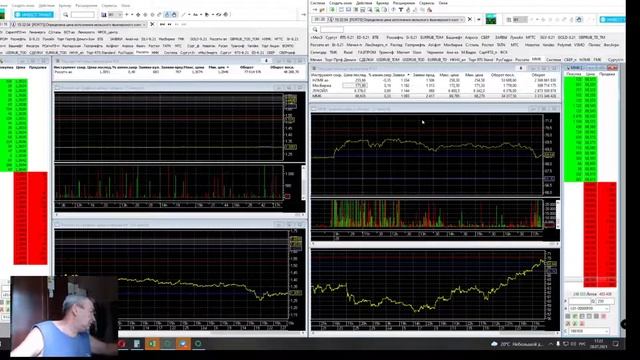The width and height of the screenshot is (640, 360).
Task: Click the magnifier icon in left window toolbar
Action: tap(66, 15)
